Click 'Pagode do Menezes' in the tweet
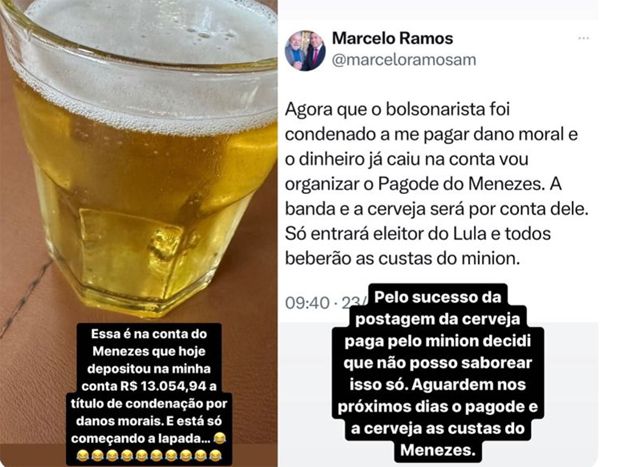620x467 pixels. coord(459,184)
